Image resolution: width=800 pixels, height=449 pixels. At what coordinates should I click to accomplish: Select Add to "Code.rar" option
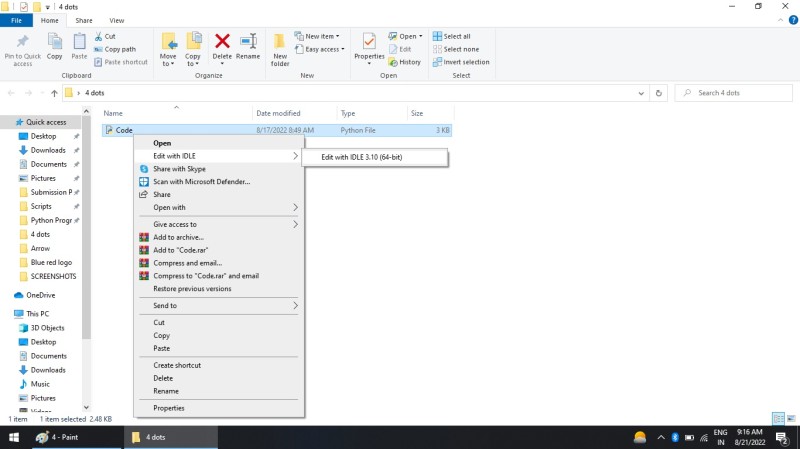180,250
